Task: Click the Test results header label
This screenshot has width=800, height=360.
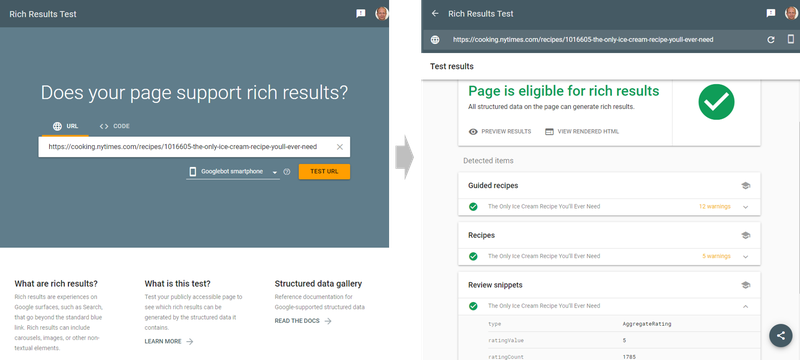Action: coord(452,66)
